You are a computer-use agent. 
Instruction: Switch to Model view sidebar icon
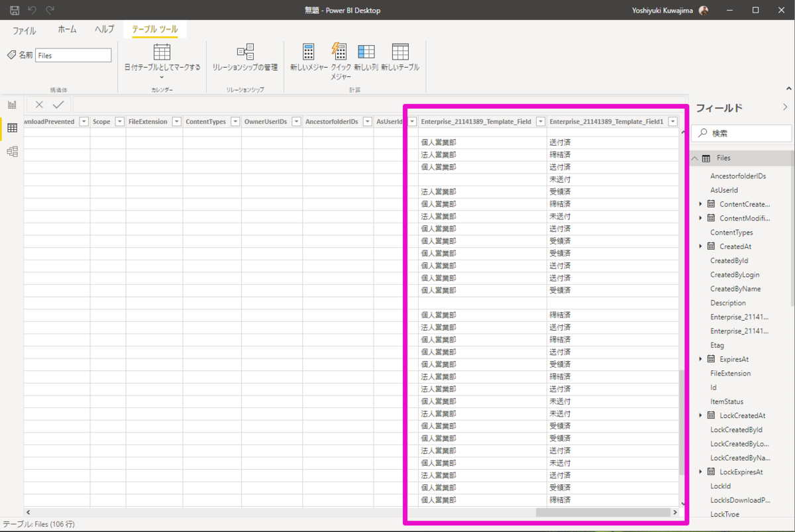(x=12, y=152)
